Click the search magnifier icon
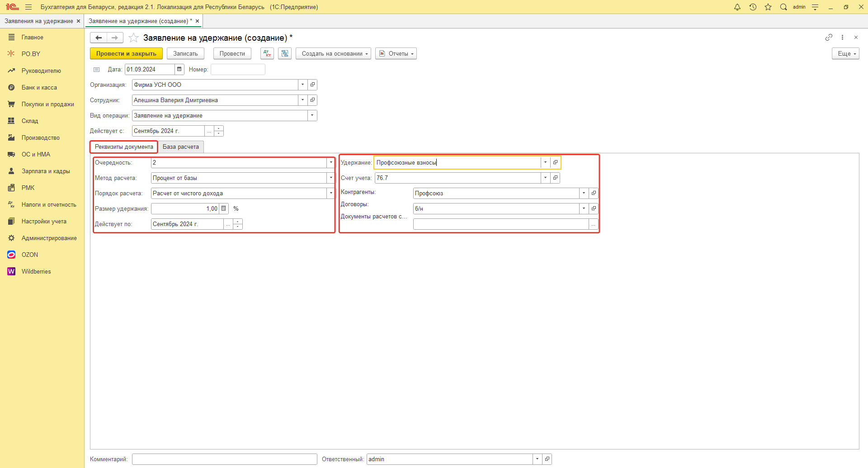Image resolution: width=868 pixels, height=468 pixels. click(783, 7)
